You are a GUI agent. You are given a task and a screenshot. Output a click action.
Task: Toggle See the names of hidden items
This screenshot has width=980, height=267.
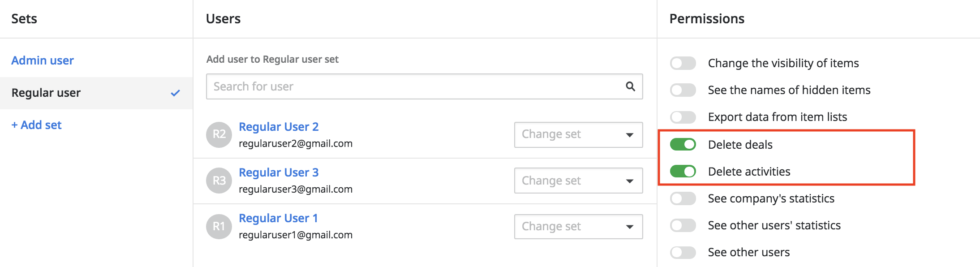[x=683, y=90]
